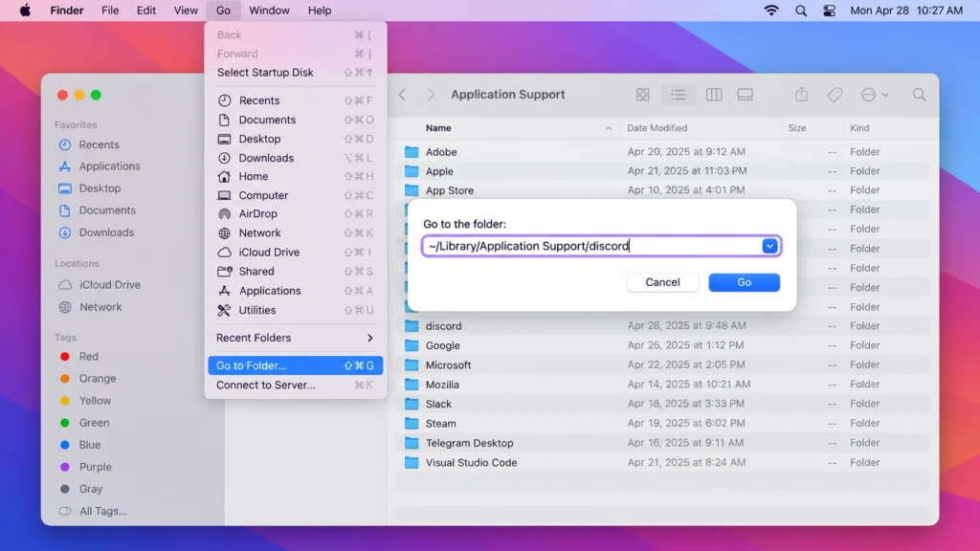This screenshot has height=551, width=980.
Task: Expand the path history dropdown arrow
Action: coord(769,246)
